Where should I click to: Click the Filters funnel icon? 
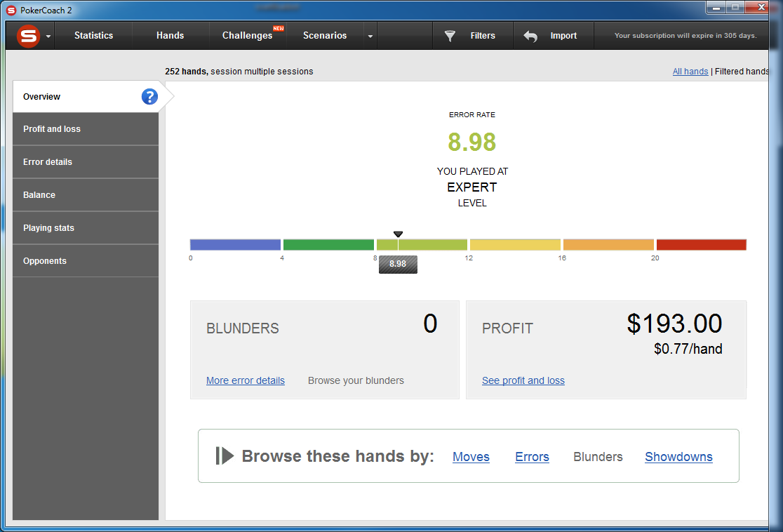click(450, 36)
